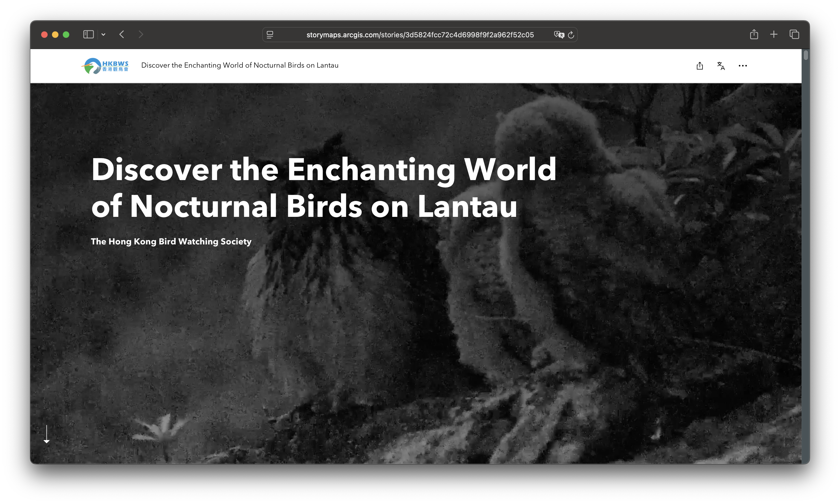Click The Hong Kong Bird Watching Society byline
840x504 pixels.
[171, 241]
